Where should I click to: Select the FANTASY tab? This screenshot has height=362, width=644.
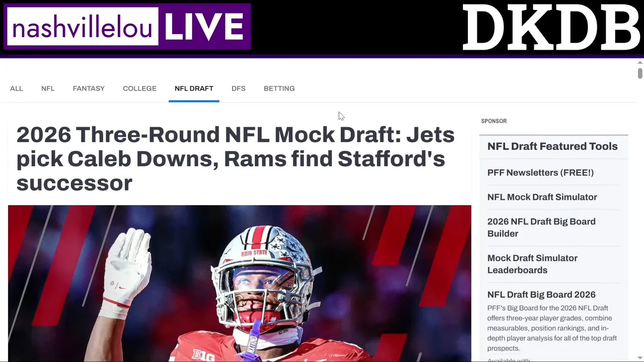point(89,88)
